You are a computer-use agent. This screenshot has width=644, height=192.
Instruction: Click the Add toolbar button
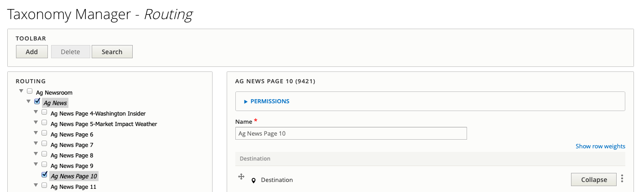32,52
